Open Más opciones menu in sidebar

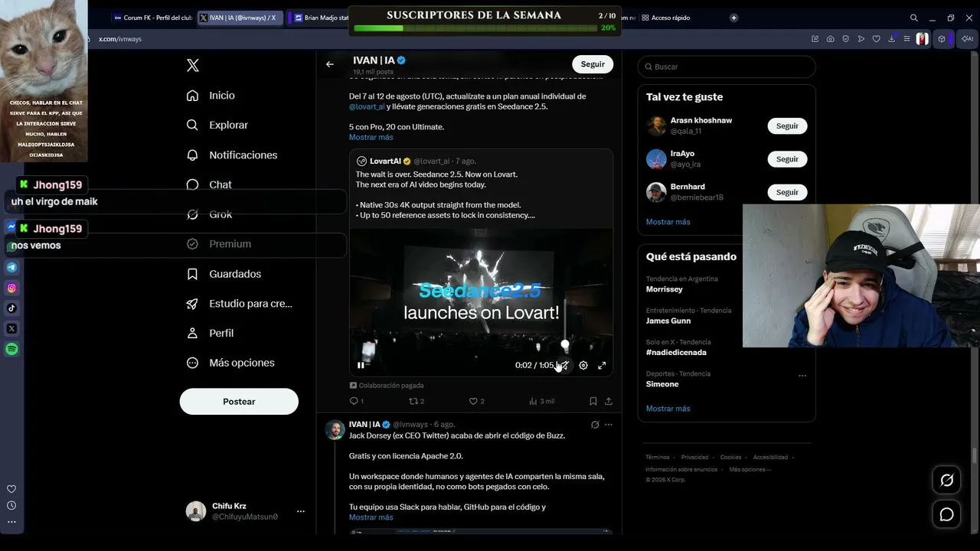(241, 363)
